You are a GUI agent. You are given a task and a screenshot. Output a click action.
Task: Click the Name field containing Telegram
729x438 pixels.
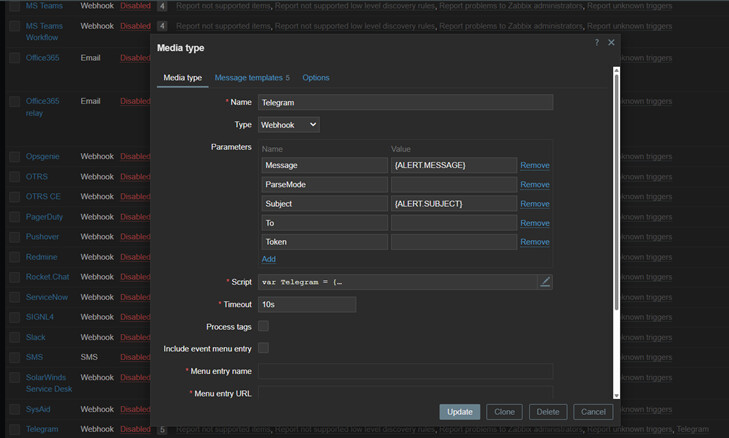(405, 102)
